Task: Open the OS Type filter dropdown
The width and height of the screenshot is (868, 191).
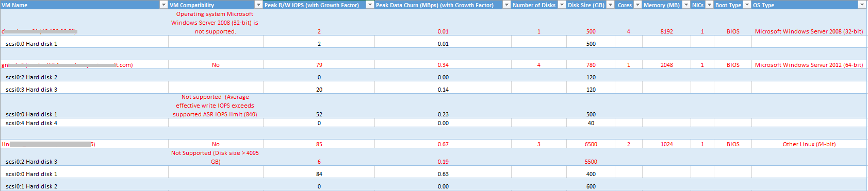Action: pyautogui.click(x=861, y=5)
